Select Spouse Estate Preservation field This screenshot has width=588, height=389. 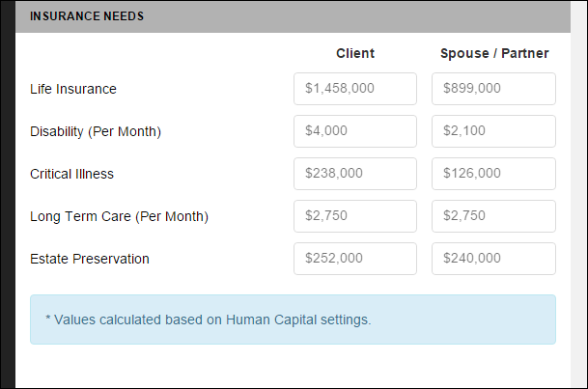click(493, 259)
